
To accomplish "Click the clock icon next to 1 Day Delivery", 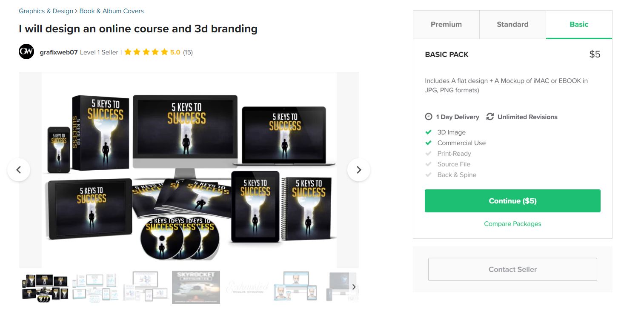I will pyautogui.click(x=429, y=117).
